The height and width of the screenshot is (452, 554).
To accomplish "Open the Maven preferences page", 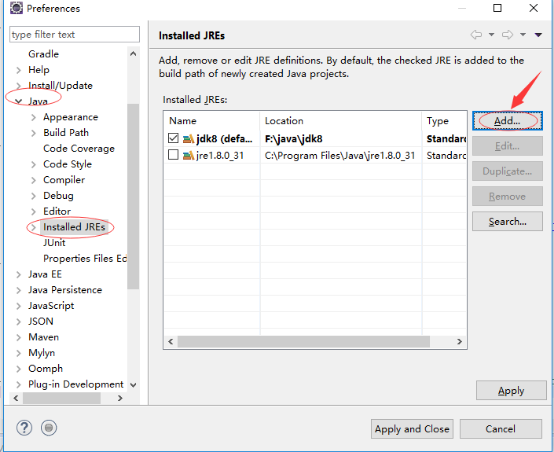I will click(x=43, y=337).
